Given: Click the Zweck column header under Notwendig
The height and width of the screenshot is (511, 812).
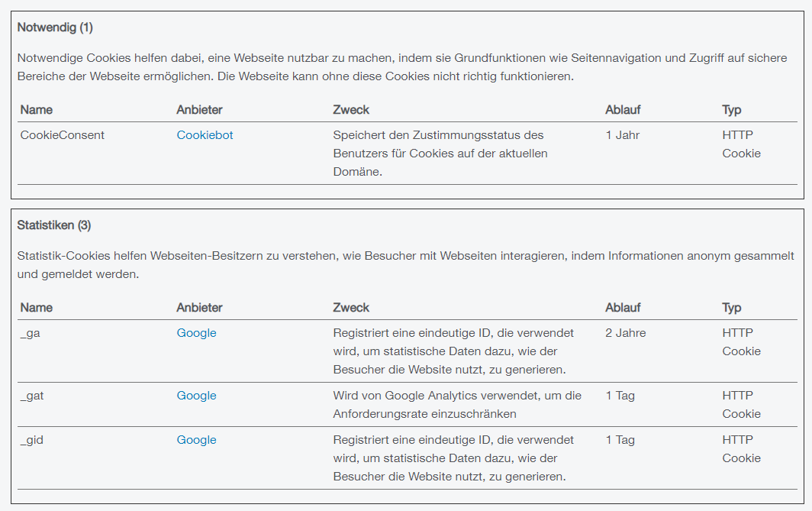Looking at the screenshot, I should point(351,110).
